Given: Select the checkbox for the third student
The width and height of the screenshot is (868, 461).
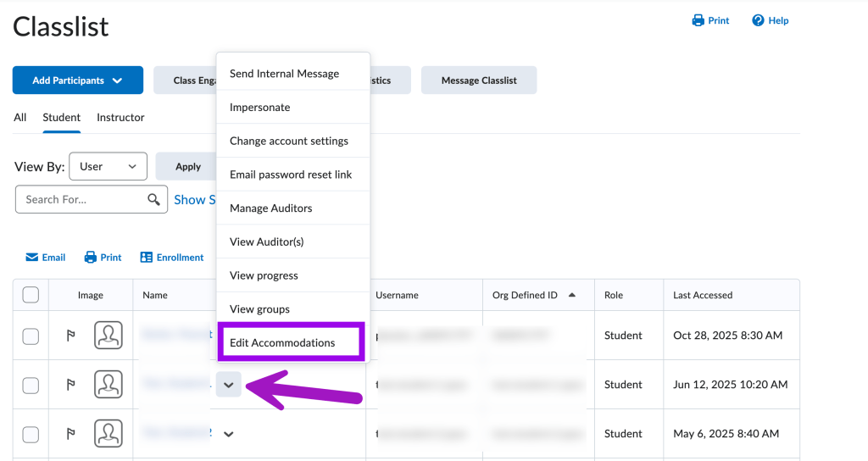Looking at the screenshot, I should [31, 434].
